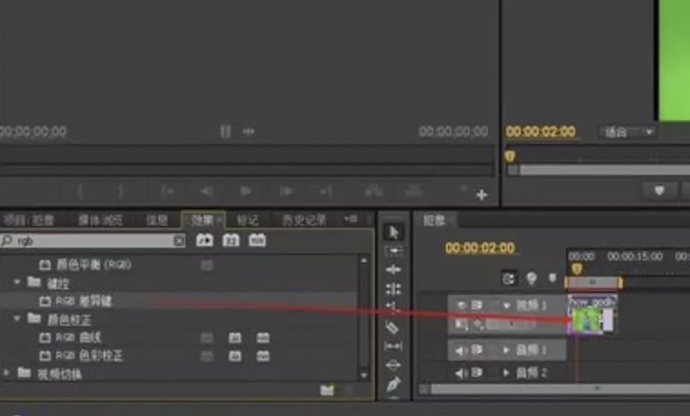The image size is (690, 416).
Task: Expand the 音频 2 track
Action: click(x=506, y=373)
